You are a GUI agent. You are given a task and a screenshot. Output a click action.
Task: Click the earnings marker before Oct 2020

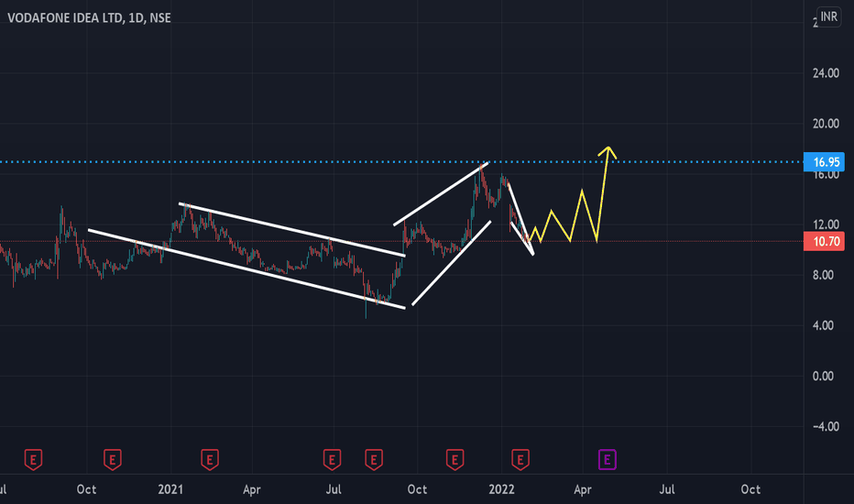tap(33, 460)
